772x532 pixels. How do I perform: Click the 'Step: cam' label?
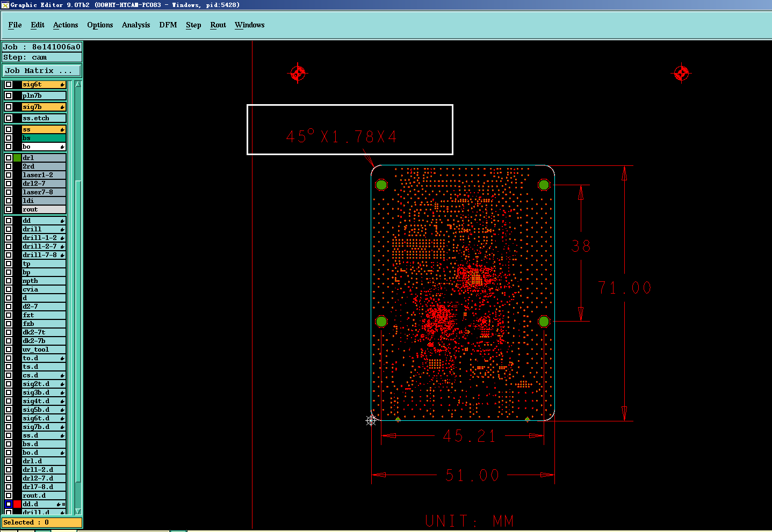point(42,57)
